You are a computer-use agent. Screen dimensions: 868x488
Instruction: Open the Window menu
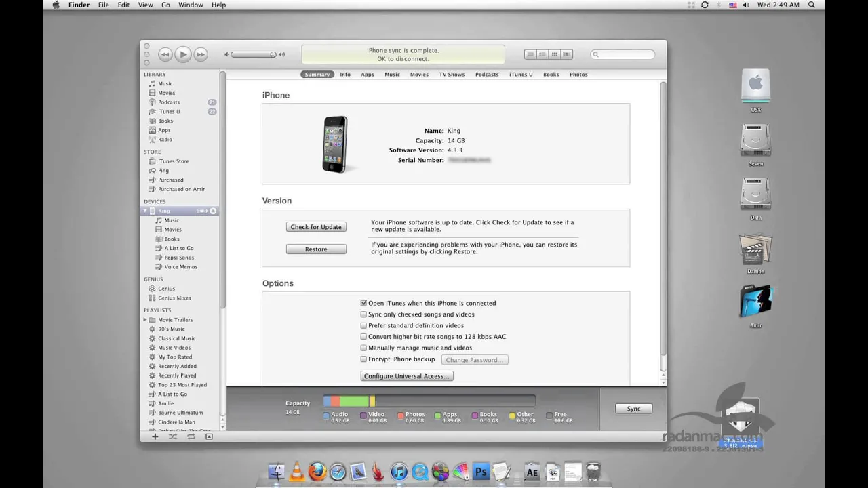(191, 5)
